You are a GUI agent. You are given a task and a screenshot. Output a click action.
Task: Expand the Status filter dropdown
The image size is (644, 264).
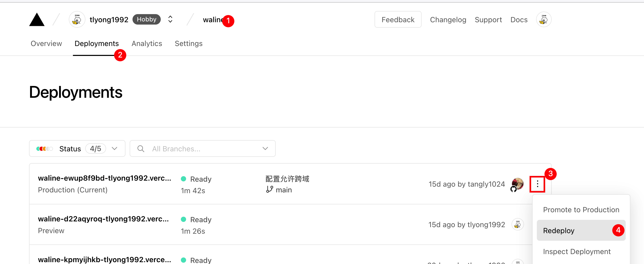tap(77, 148)
